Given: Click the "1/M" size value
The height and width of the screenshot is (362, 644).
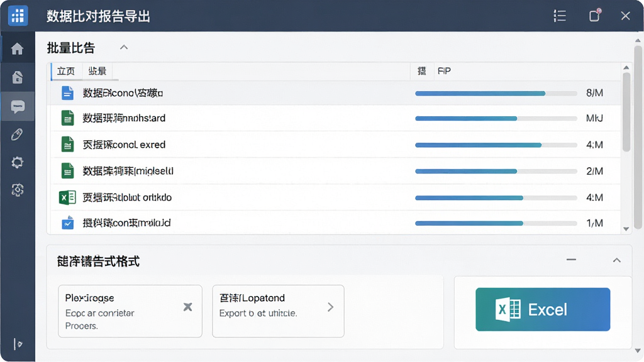Looking at the screenshot, I should (594, 223).
